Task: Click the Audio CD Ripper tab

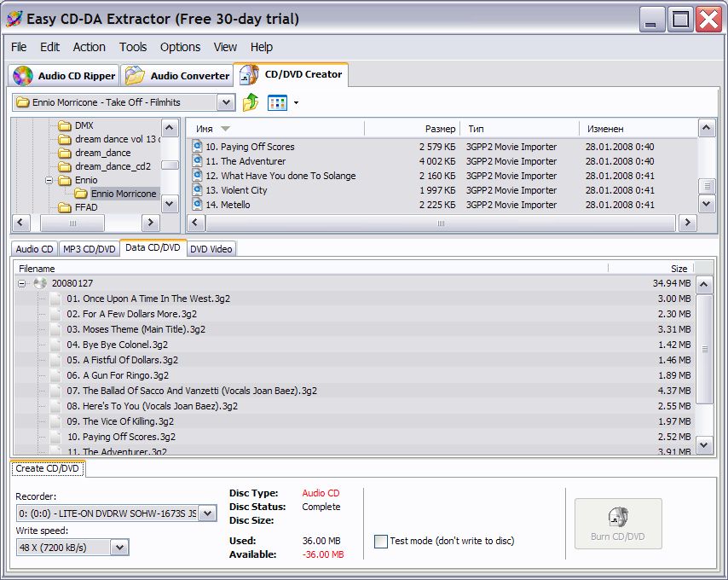Action: (64, 76)
